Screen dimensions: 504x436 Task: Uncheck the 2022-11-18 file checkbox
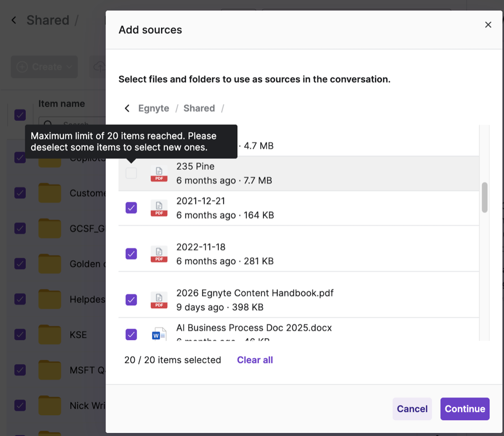click(131, 254)
